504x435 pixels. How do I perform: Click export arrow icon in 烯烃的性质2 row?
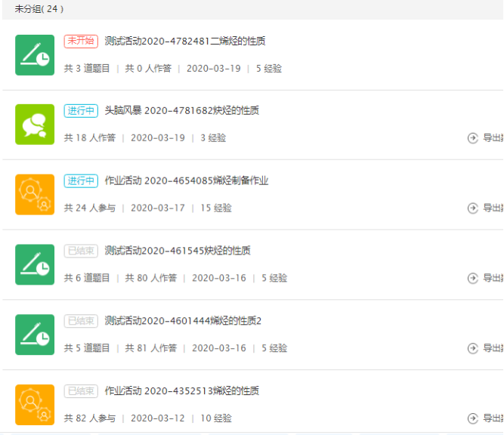pyautogui.click(x=473, y=348)
